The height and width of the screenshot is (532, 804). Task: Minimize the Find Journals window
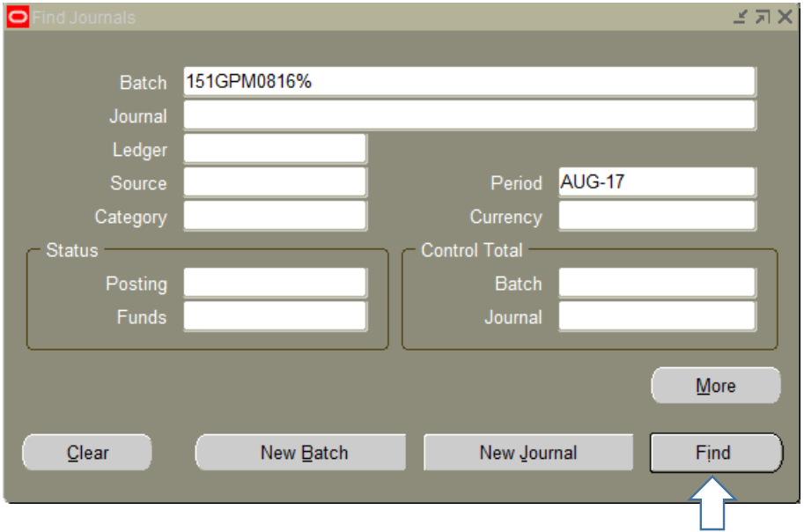coord(741,18)
